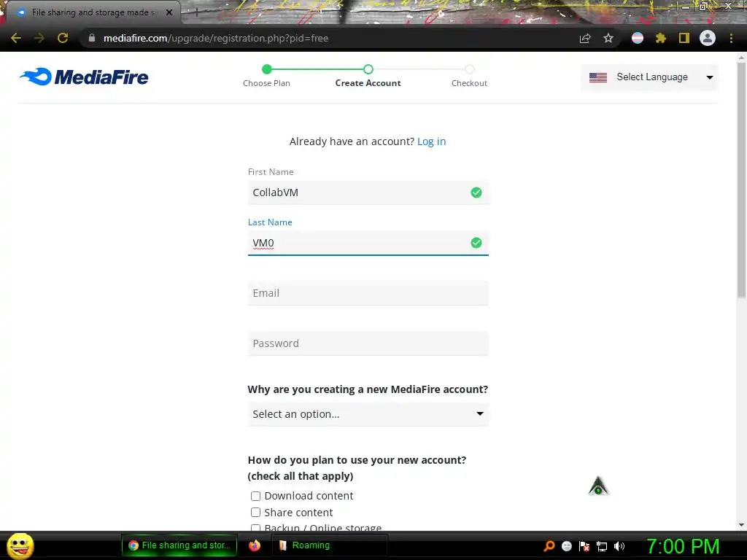Click the forward navigation arrow

pyautogui.click(x=39, y=38)
